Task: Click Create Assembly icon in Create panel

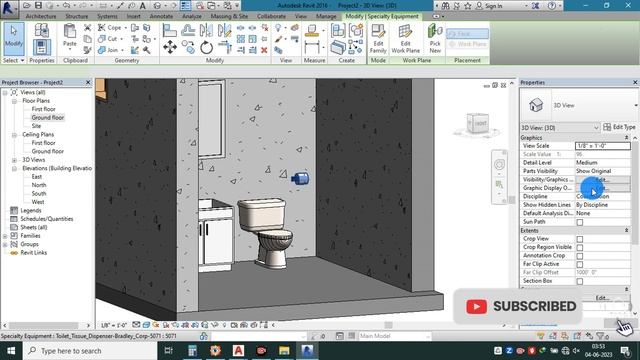Action: coord(338,31)
